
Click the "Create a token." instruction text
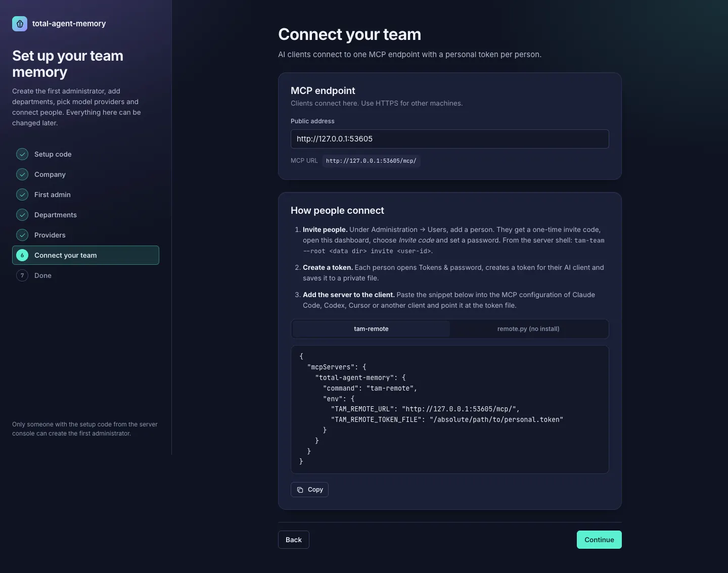point(328,267)
